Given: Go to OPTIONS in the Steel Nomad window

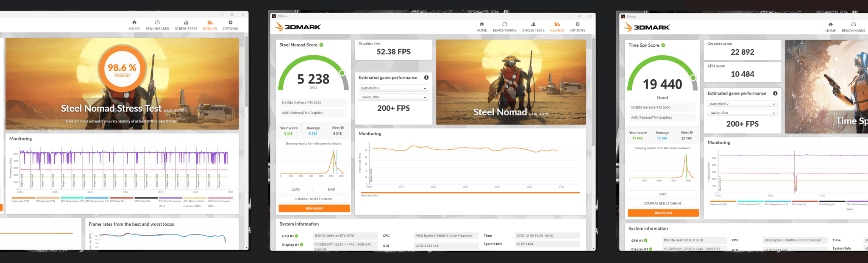Looking at the screenshot, I should point(577,27).
